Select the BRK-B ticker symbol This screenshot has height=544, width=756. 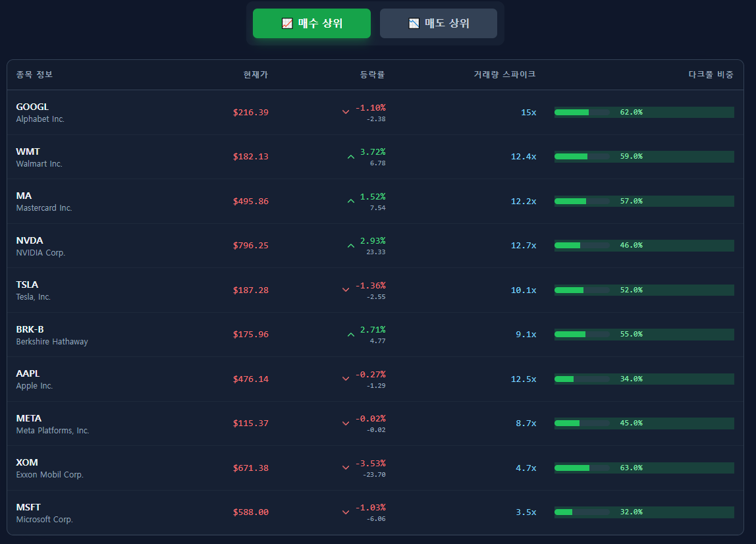pyautogui.click(x=30, y=329)
